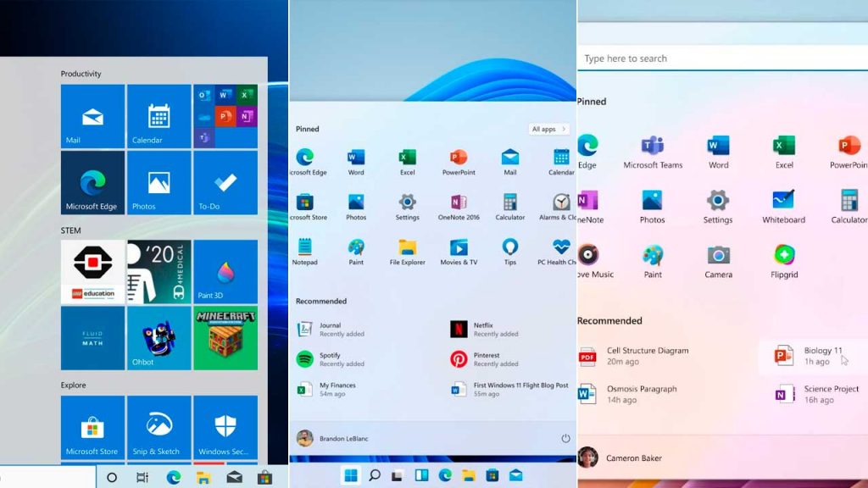Open Cell Structure Diagram PDF
868x488 pixels.
tap(634, 356)
